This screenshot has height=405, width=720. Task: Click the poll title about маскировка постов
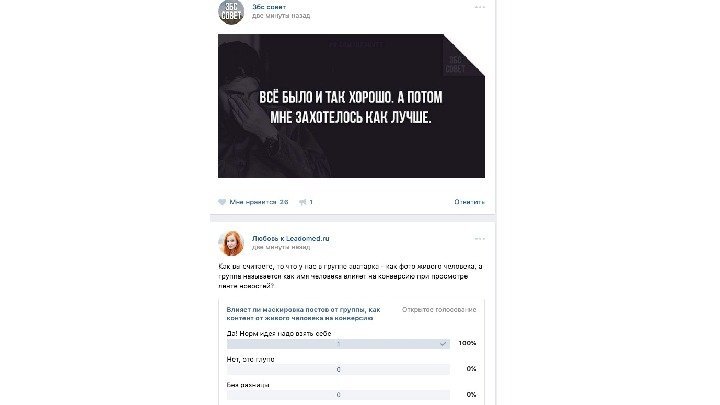pyautogui.click(x=303, y=314)
